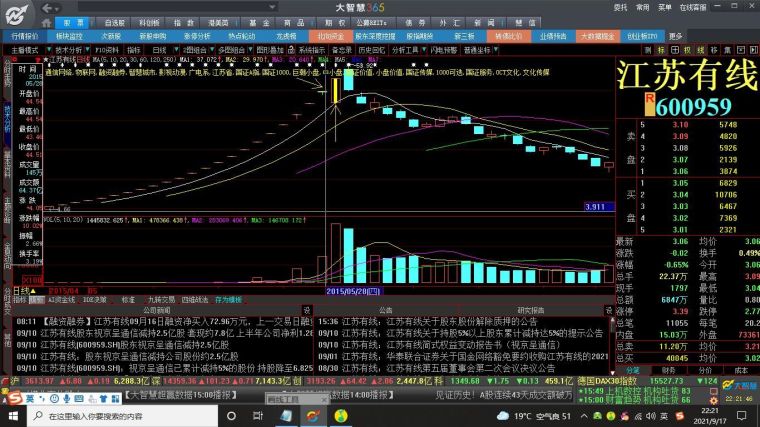Click the R margin-trading badge near 600959
The height and width of the screenshot is (427, 760).
650,104
